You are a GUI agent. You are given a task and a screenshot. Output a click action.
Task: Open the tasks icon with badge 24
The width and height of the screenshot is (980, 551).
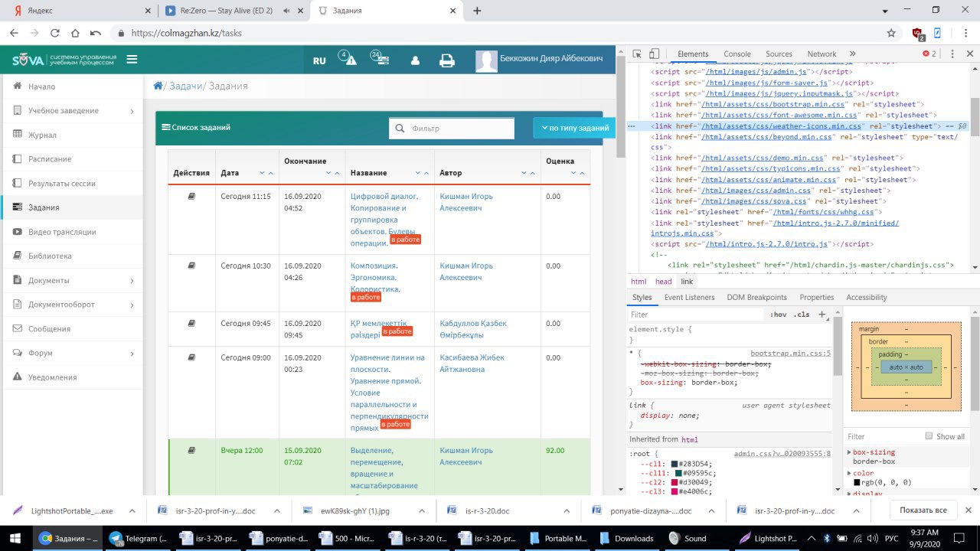click(381, 59)
